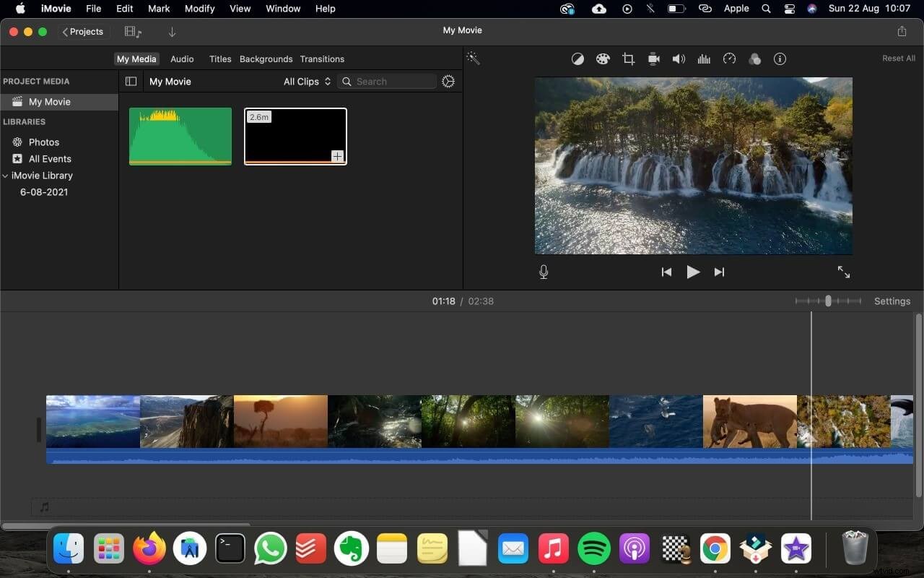Viewport: 924px width, 578px height.
Task: Click Reset All in the adjustments bar
Action: [x=898, y=58]
